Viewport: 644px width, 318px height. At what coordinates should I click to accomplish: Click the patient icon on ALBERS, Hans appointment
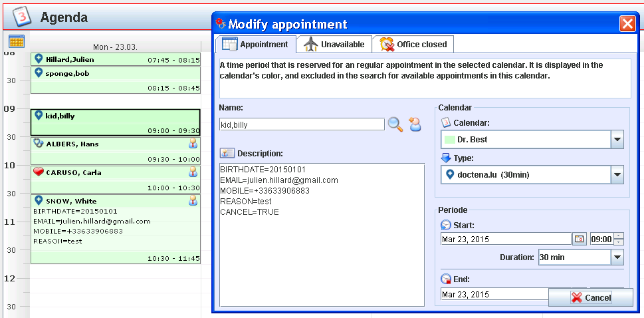(x=193, y=144)
